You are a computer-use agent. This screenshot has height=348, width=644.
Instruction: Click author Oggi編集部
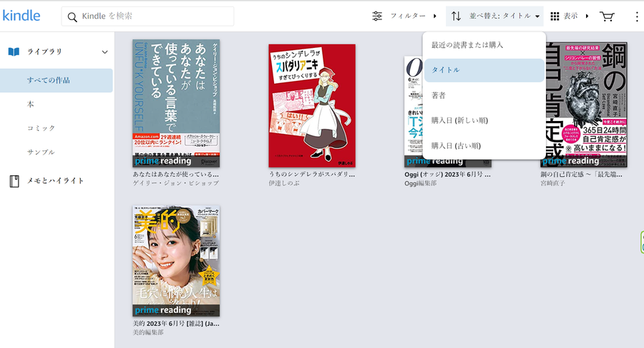(421, 183)
